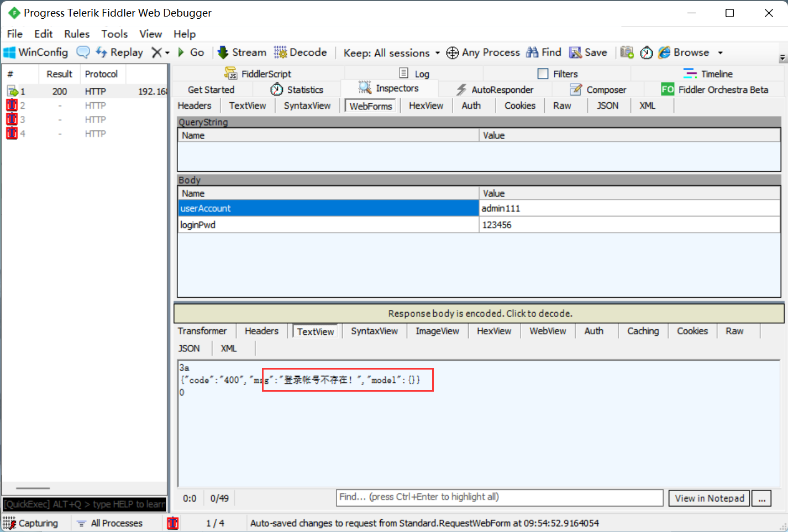
Task: Click the 'Response body is encoded' decode bar
Action: click(479, 314)
